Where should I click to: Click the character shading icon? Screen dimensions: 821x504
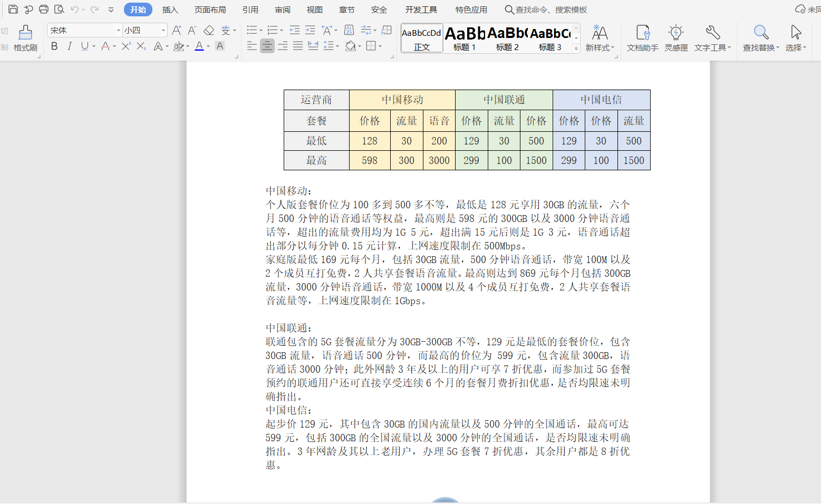(220, 46)
